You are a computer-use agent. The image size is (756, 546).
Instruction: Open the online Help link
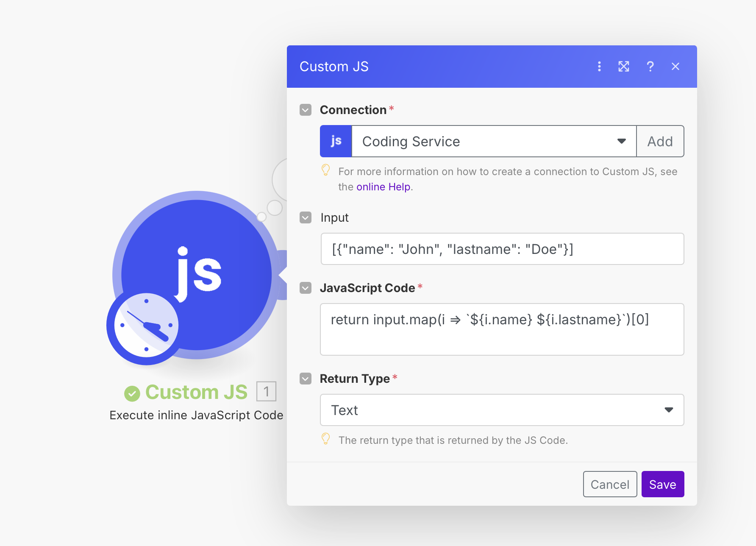pos(383,187)
